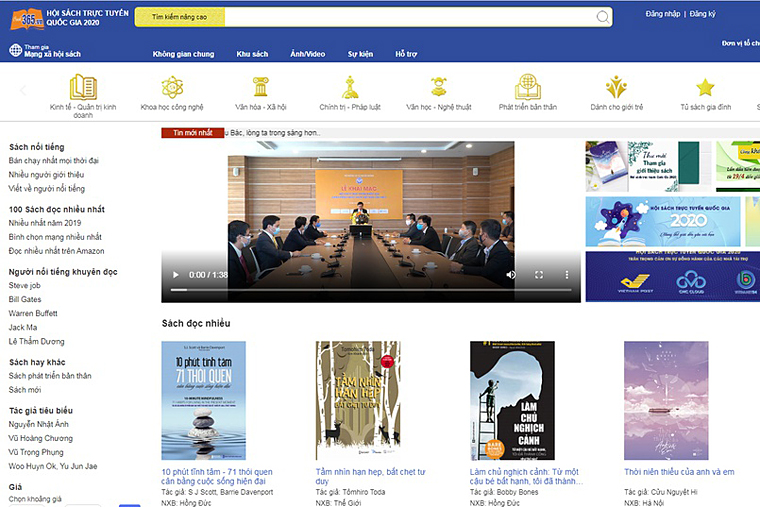Choose the Văn học - Nghệ thuật icon

tap(439, 87)
